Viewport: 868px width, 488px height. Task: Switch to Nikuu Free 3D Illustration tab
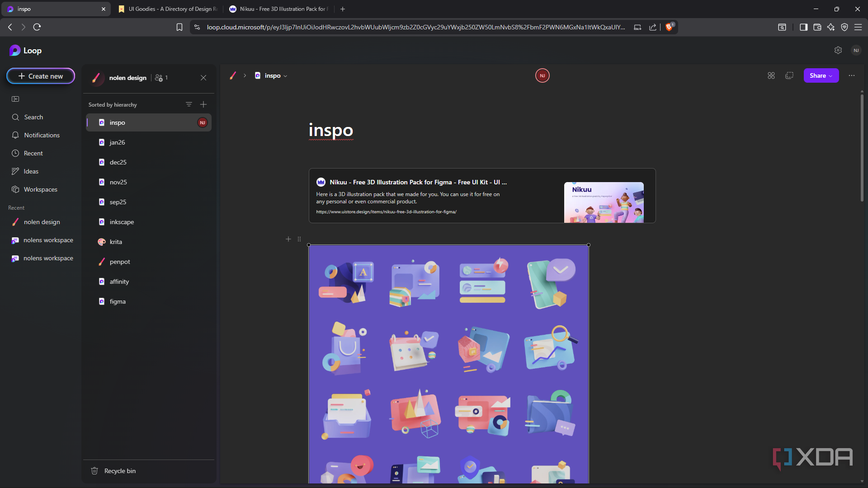tap(279, 9)
